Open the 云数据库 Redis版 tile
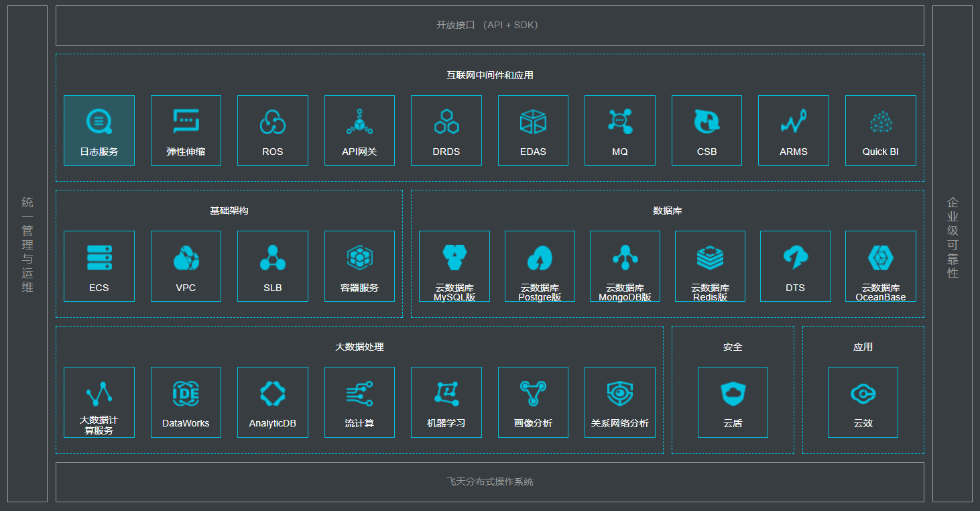 click(x=710, y=266)
